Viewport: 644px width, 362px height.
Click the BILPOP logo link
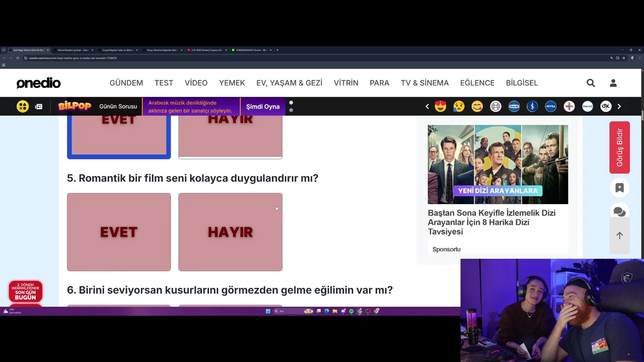click(x=74, y=106)
